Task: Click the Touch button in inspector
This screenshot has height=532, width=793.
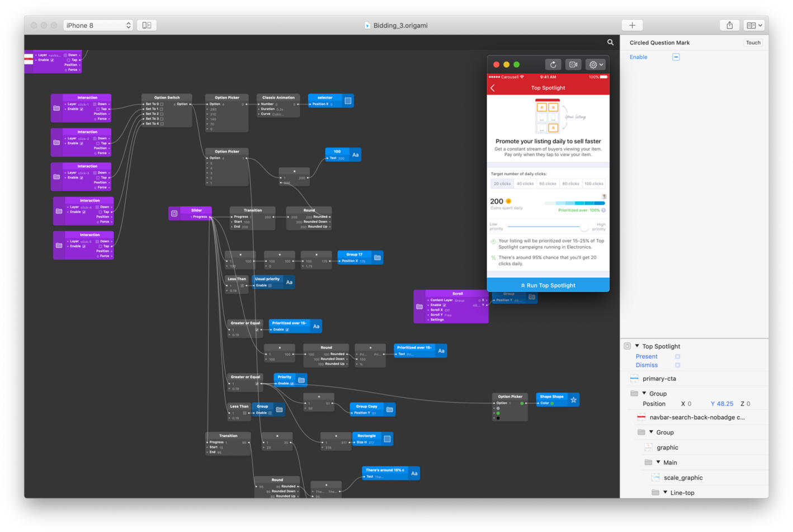Action: pos(753,43)
